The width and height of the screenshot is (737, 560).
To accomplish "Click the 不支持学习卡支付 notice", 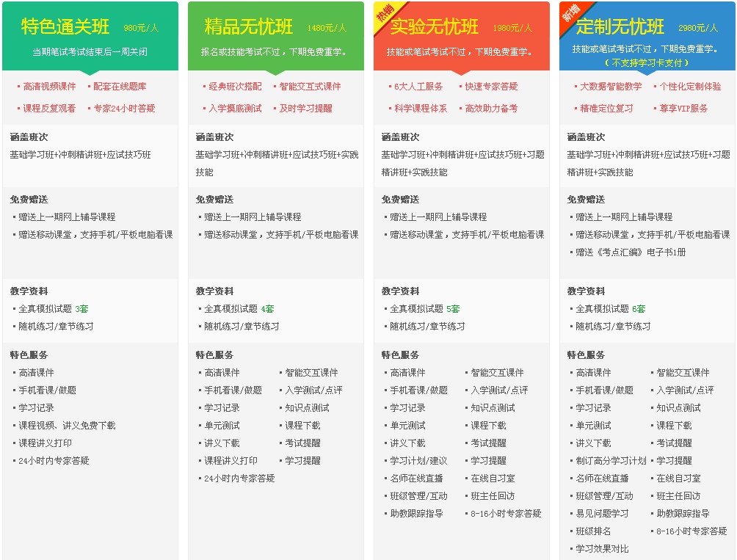I will point(648,62).
